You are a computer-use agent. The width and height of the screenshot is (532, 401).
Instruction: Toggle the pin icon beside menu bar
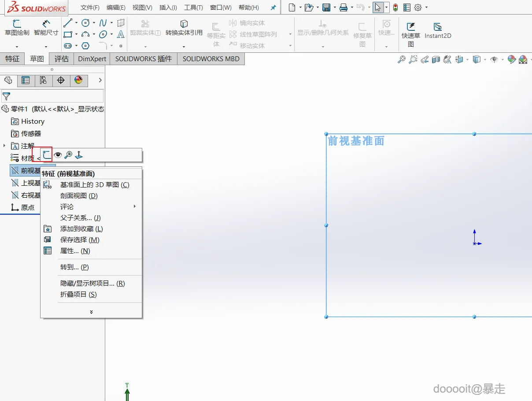273,7
